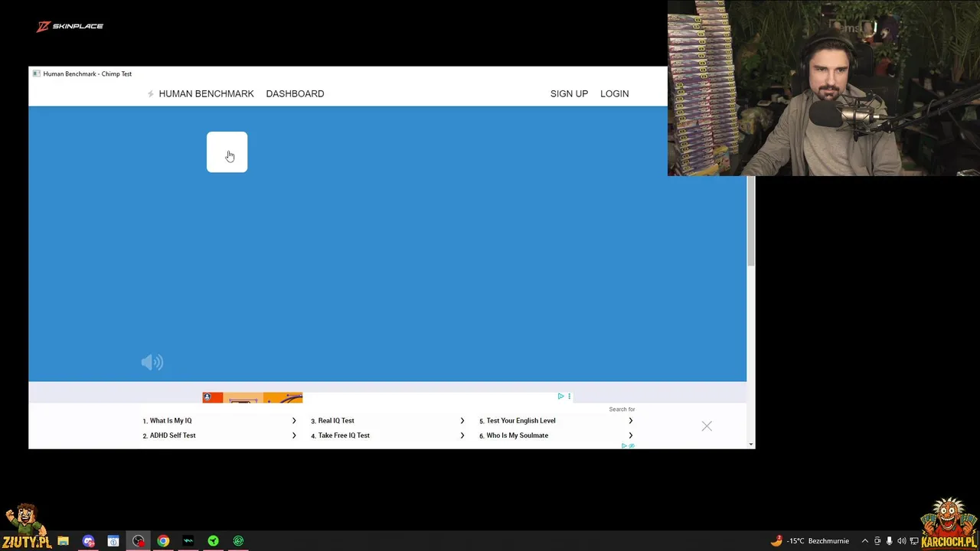Viewport: 980px width, 551px height.
Task: Open the calendar app in the taskbar
Action: click(x=113, y=541)
